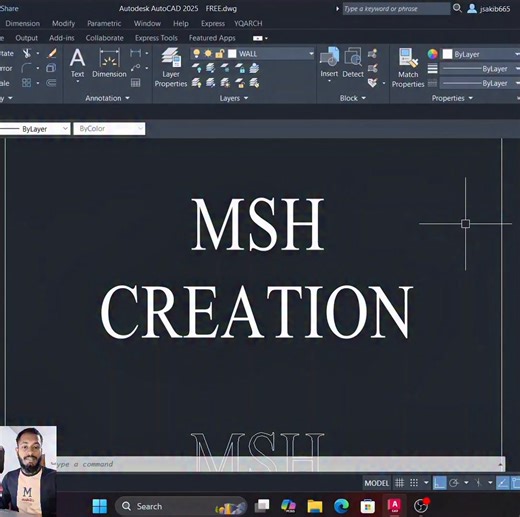Image resolution: width=520 pixels, height=517 pixels.
Task: Open Microsoft Store from taskbar
Action: 368,506
